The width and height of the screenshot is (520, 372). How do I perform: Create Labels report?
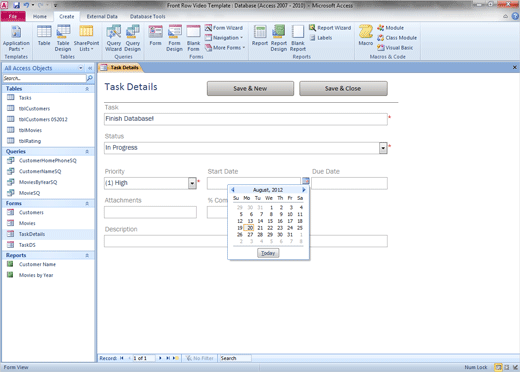(x=321, y=38)
